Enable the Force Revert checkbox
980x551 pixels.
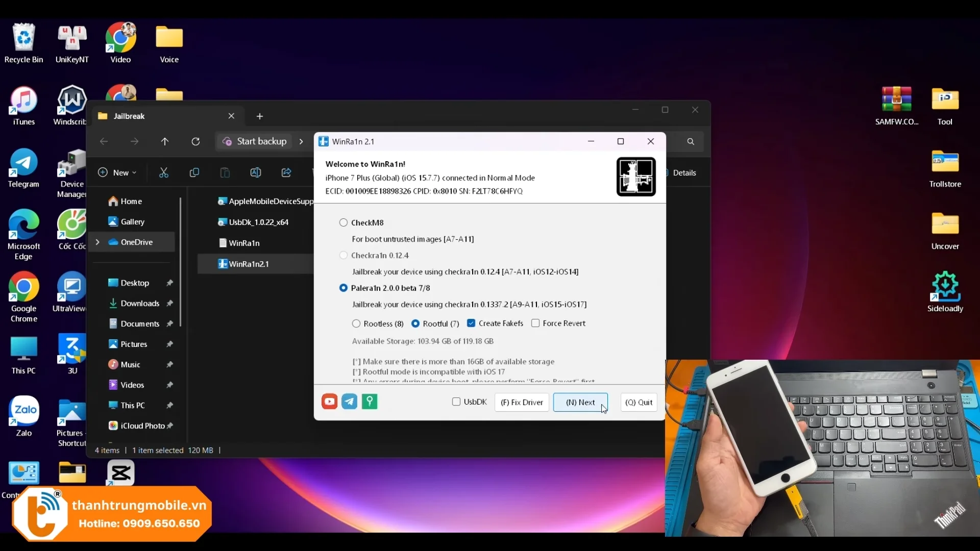click(535, 323)
